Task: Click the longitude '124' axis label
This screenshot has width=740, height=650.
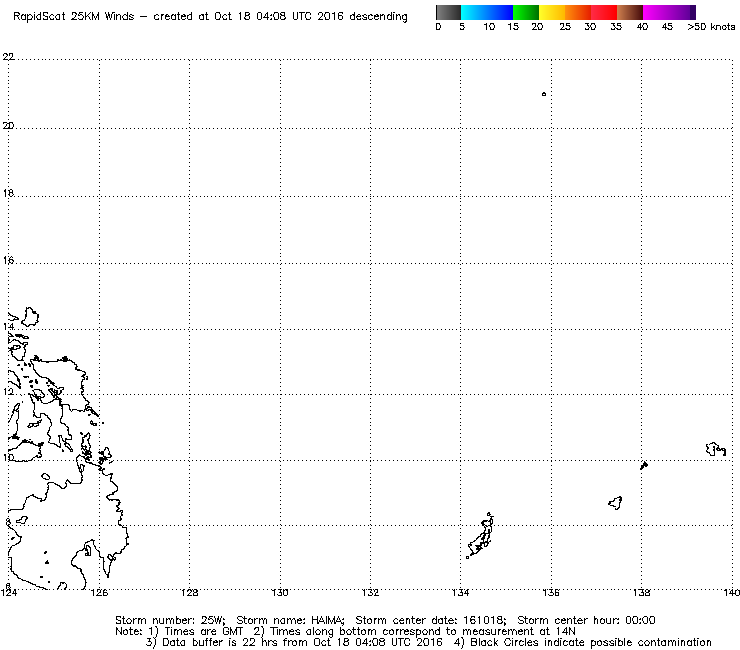Action: [8, 593]
